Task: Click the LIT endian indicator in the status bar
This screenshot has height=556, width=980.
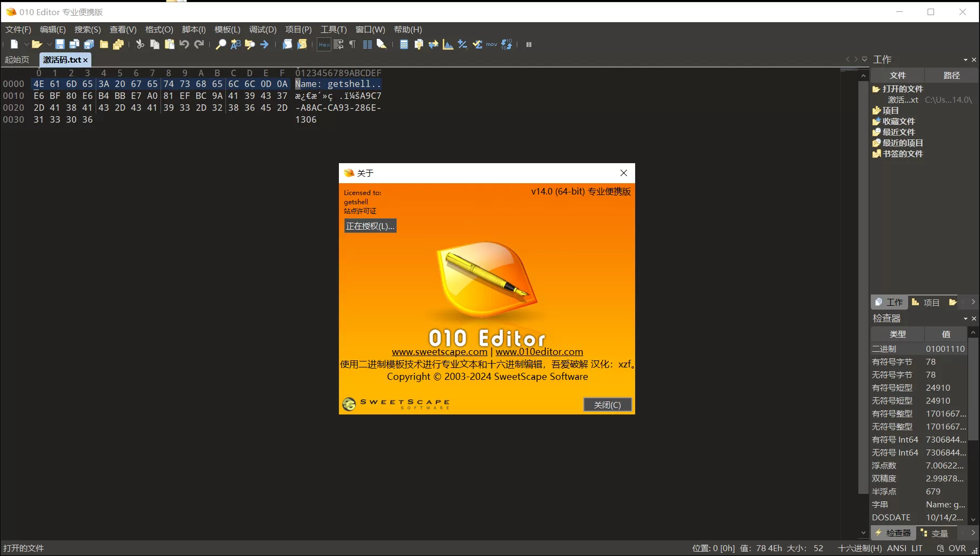Action: (917, 548)
